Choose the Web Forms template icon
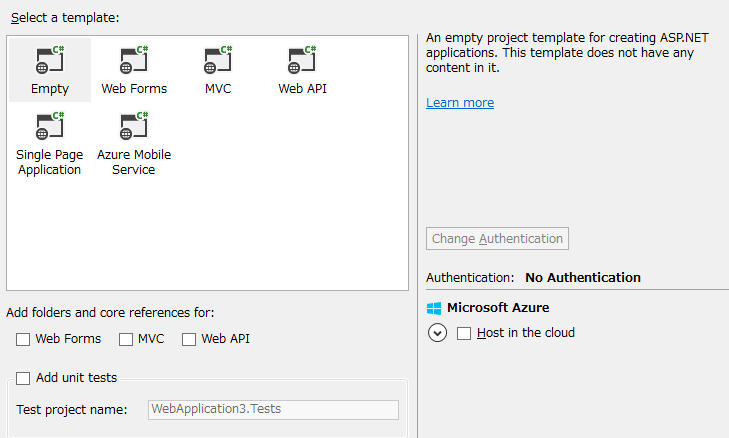 point(134,61)
